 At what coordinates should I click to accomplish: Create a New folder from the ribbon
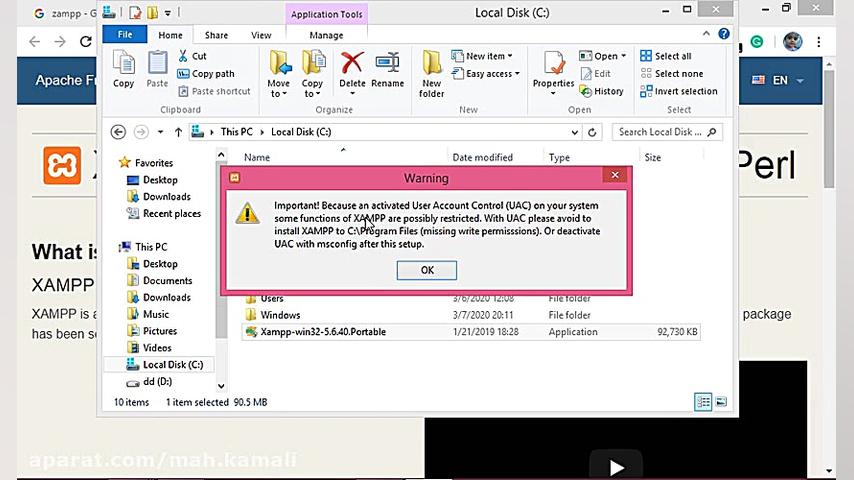(x=431, y=74)
